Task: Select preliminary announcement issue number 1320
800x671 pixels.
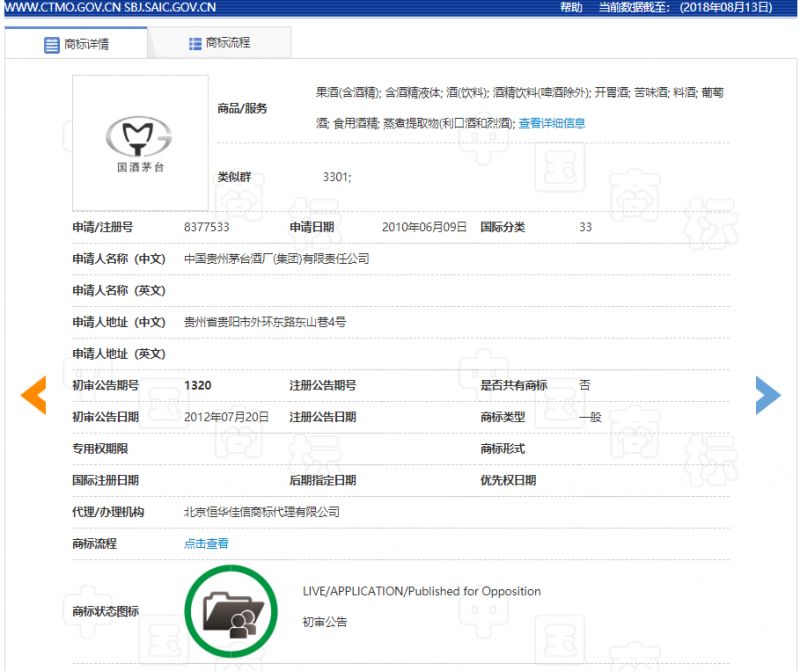Action: point(197,385)
